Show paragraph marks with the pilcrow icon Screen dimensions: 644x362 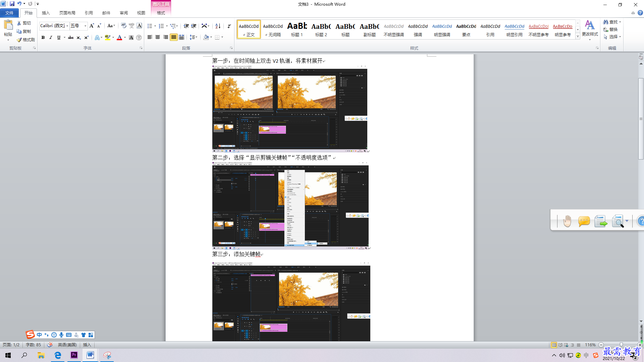point(229,26)
